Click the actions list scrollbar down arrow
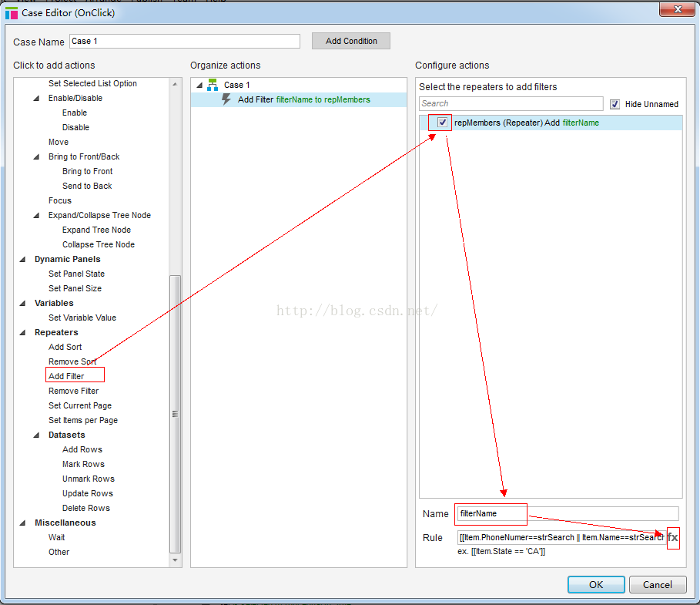700x605 pixels. point(175,560)
